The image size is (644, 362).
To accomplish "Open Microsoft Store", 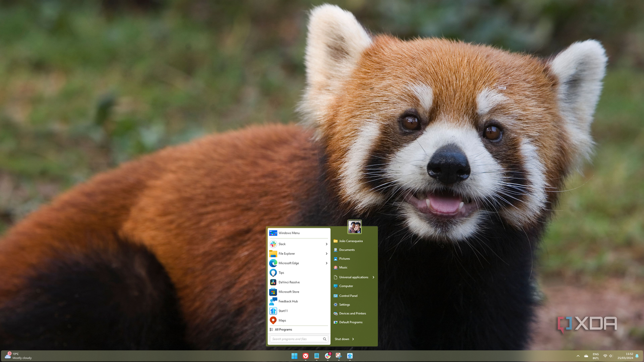I will point(299,292).
